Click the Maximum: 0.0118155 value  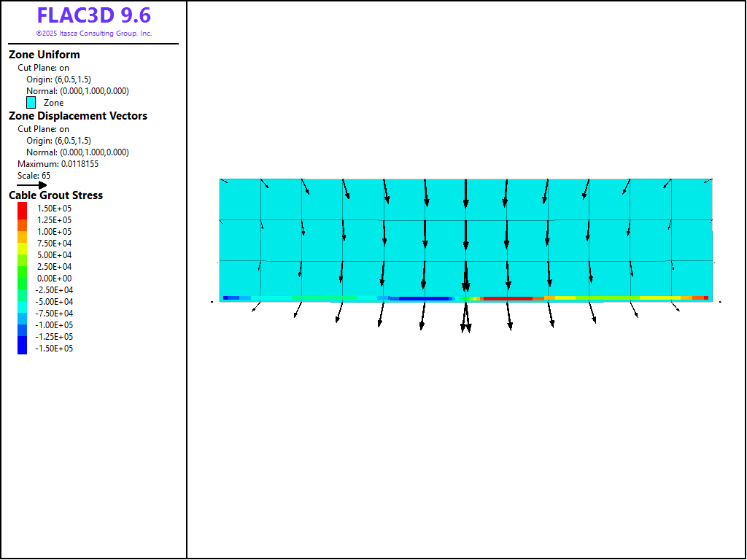(x=58, y=164)
